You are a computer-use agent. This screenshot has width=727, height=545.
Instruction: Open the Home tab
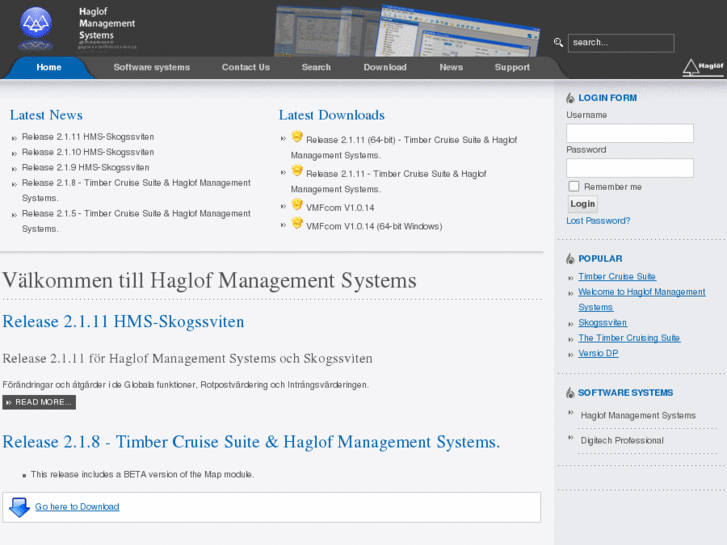coord(49,67)
